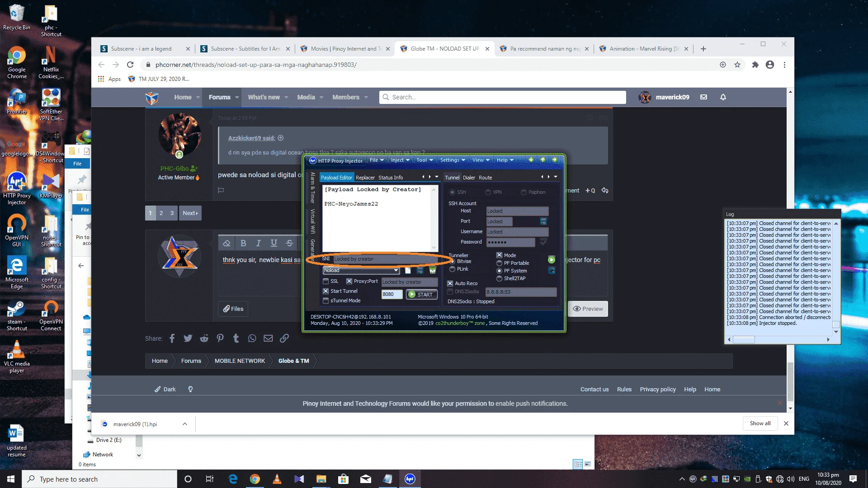
Task: Open the Settings menu dropdown
Action: tap(453, 160)
